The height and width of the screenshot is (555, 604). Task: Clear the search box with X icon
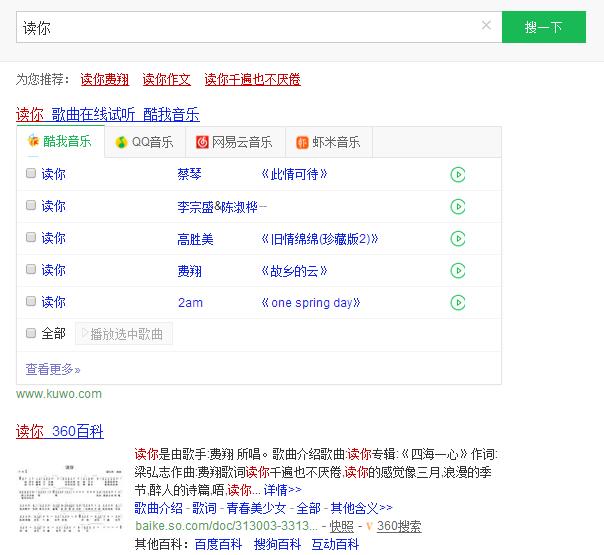[486, 27]
